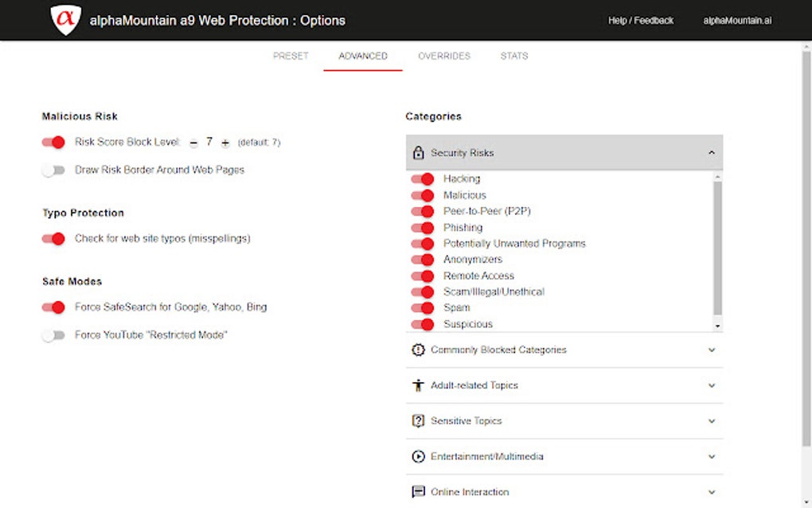Disable the Spam category toggle
The width and height of the screenshot is (812, 508).
[422, 307]
